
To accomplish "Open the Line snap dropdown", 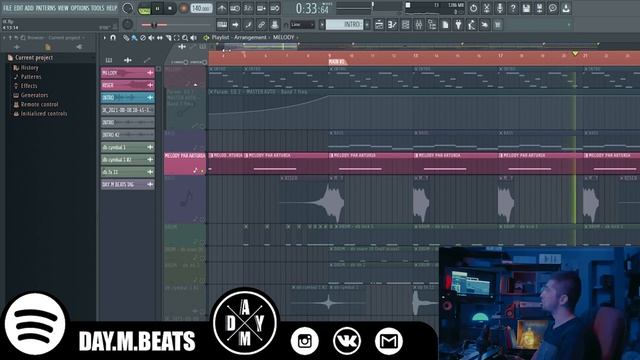I will (302, 25).
